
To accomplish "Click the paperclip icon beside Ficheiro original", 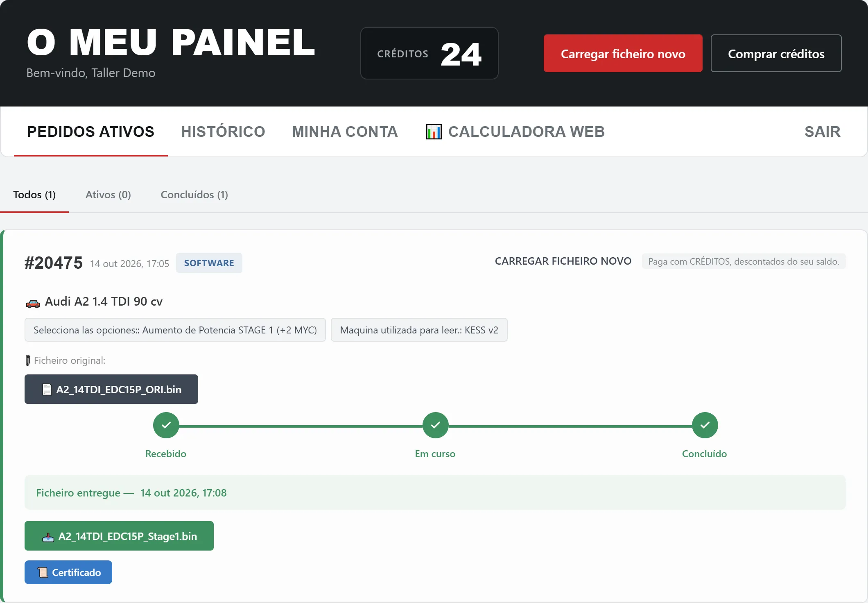I will click(28, 360).
